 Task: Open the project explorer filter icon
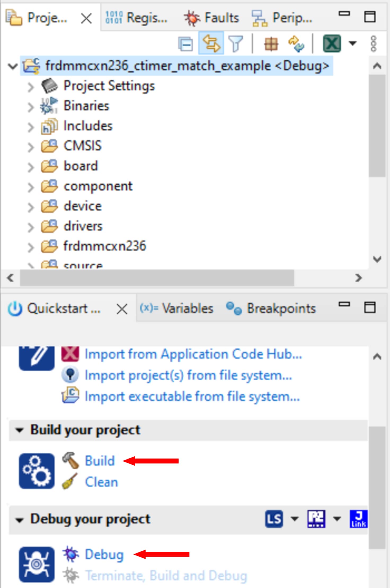[x=235, y=44]
